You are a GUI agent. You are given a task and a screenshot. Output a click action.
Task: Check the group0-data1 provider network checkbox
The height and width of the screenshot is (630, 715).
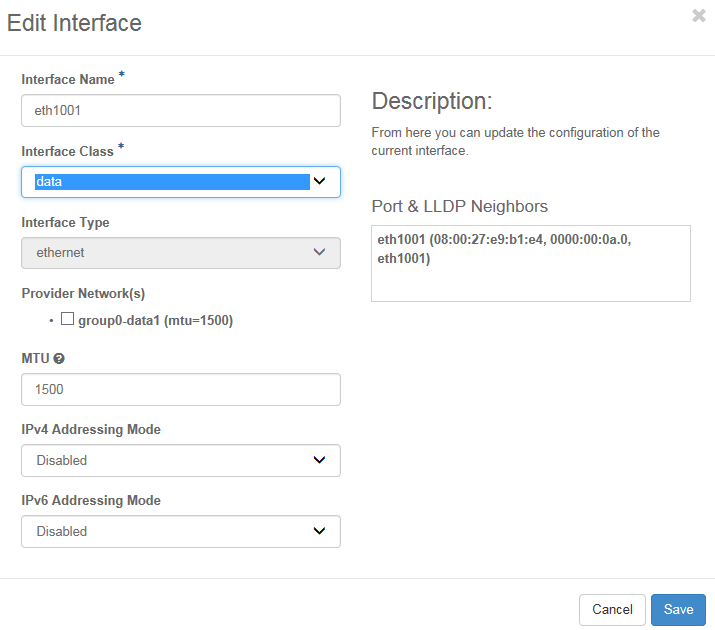[68, 320]
